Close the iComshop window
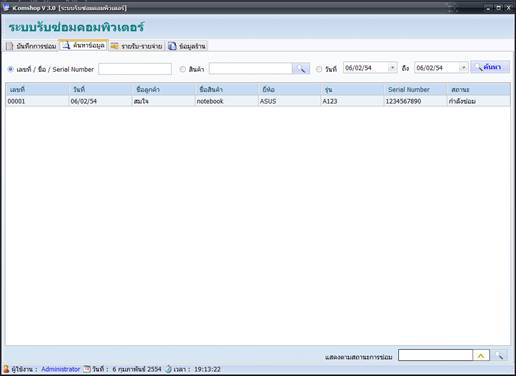The height and width of the screenshot is (376, 516). point(509,8)
